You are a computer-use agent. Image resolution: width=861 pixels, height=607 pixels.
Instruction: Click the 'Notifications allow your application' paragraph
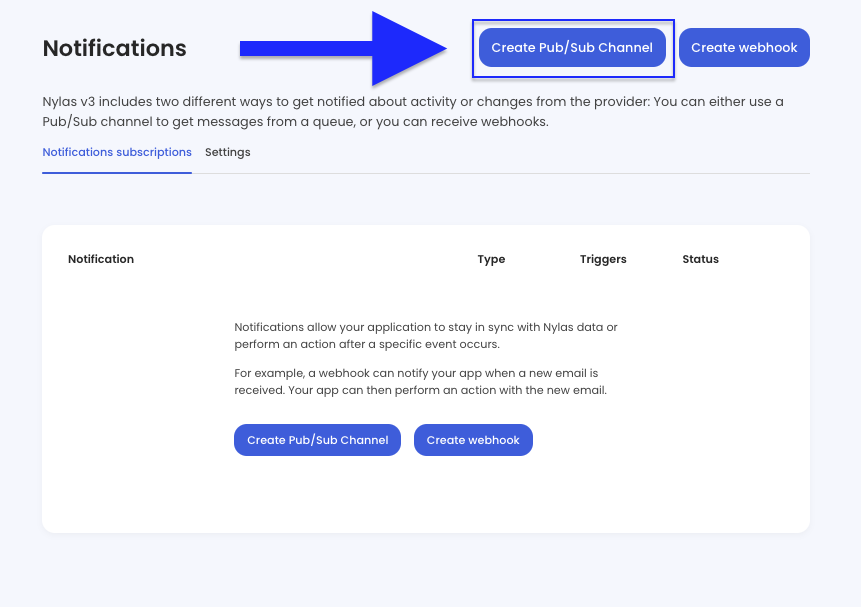pyautogui.click(x=426, y=336)
